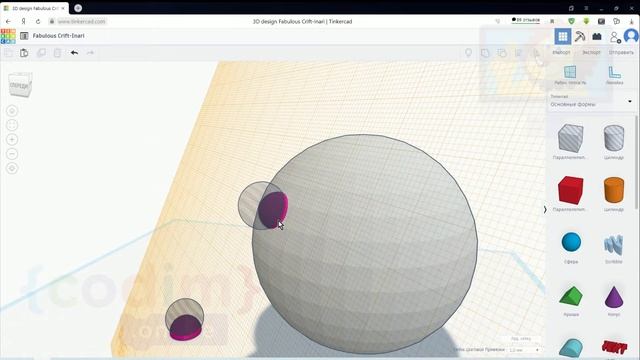Screen dimensions: 640x360
Task: Zoom out with the minus button
Action: 12,154
